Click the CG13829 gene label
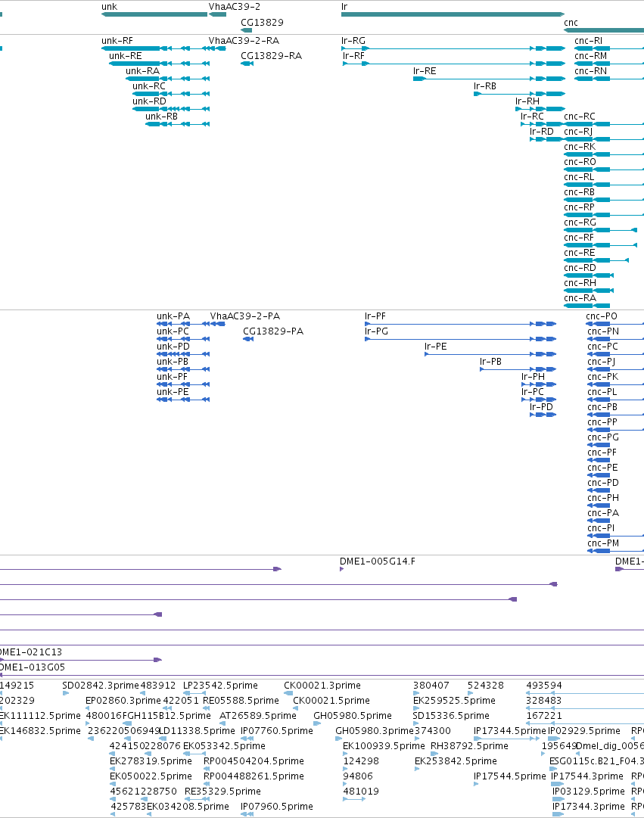 pos(262,23)
